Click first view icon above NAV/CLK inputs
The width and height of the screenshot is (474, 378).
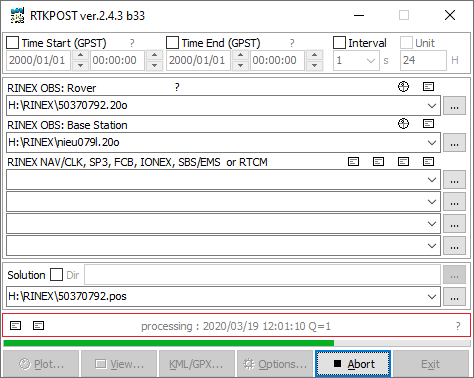click(x=353, y=162)
